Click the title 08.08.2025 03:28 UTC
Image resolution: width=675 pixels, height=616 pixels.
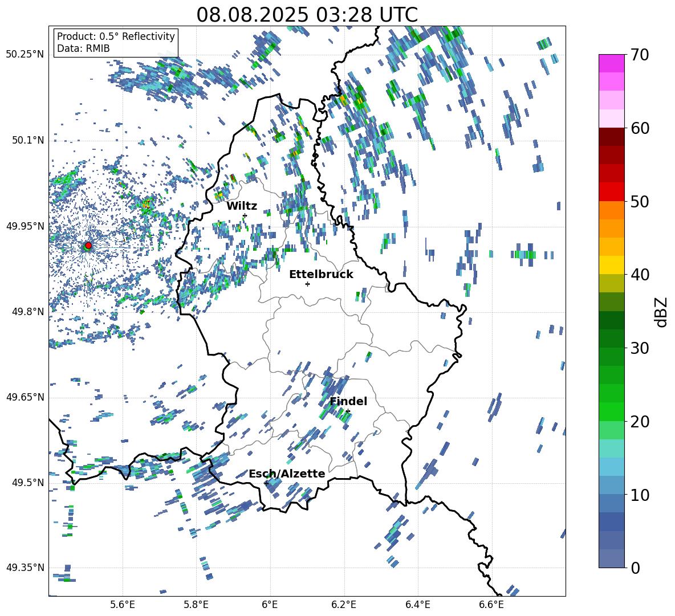(x=307, y=15)
